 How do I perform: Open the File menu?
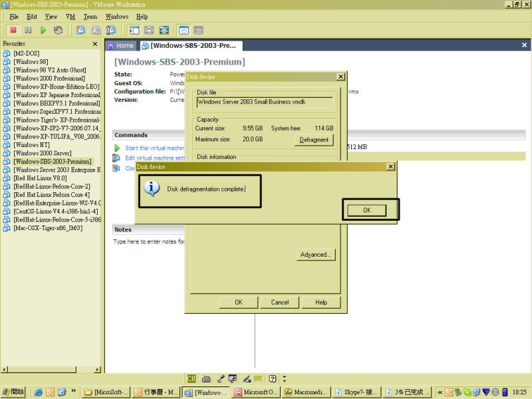[14, 17]
